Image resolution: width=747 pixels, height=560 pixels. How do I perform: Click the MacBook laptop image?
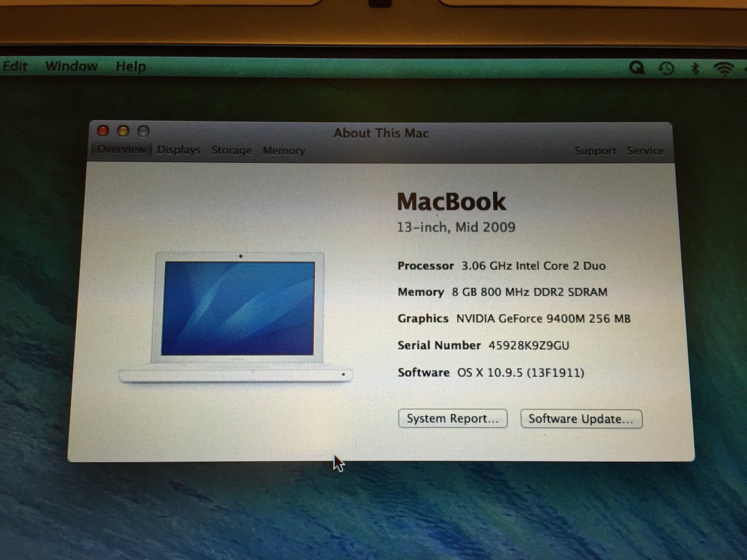click(x=235, y=317)
